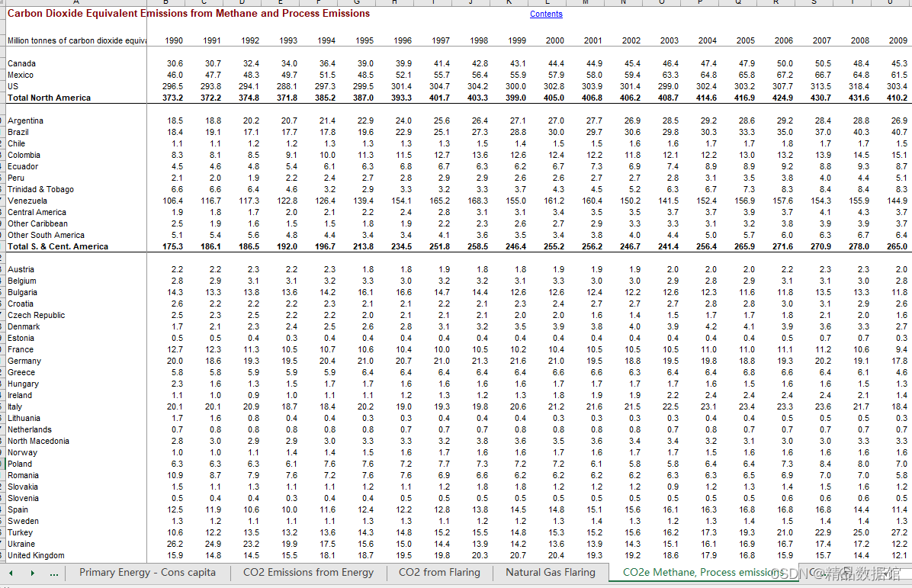Click the 2009 year header cell
Image resolution: width=912 pixels, height=588 pixels.
coord(898,40)
